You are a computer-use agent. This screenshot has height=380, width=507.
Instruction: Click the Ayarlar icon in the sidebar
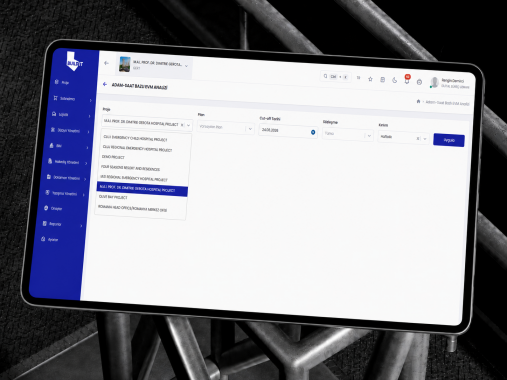[43, 239]
